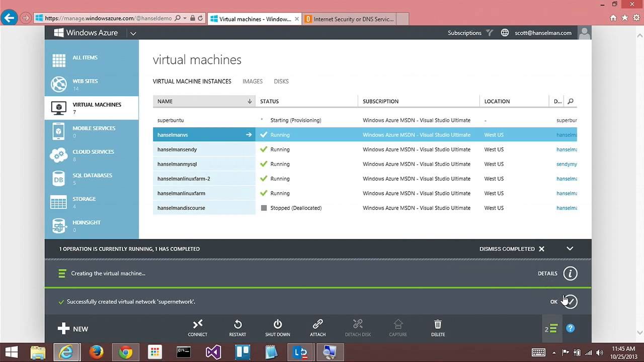Click the search magnifier in table header
The image size is (644, 362).
[x=570, y=101]
